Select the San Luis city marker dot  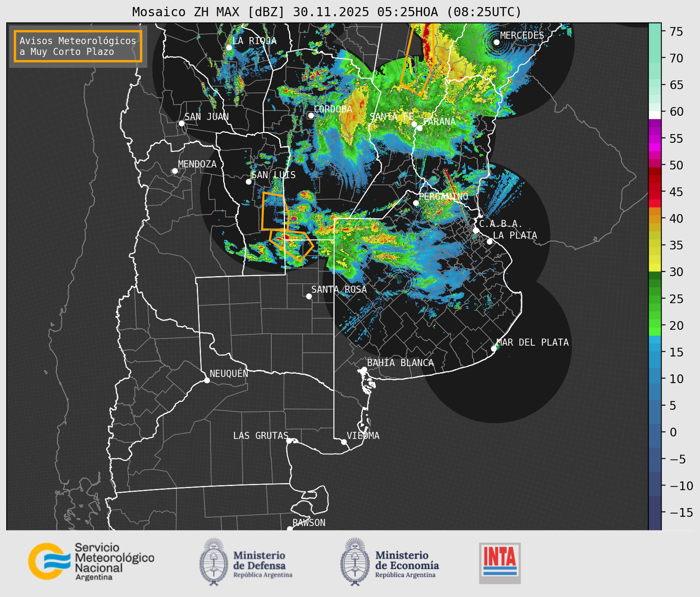(x=249, y=182)
